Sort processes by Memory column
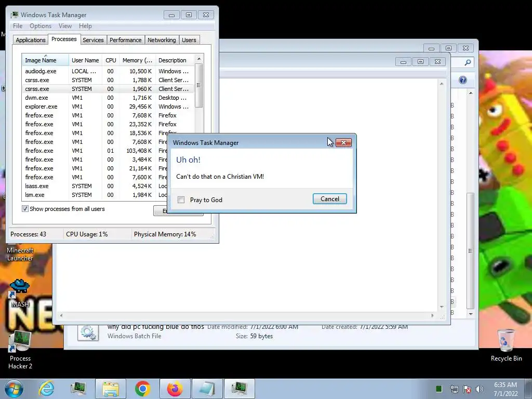Screen dimensions: 532x399 click(137, 60)
